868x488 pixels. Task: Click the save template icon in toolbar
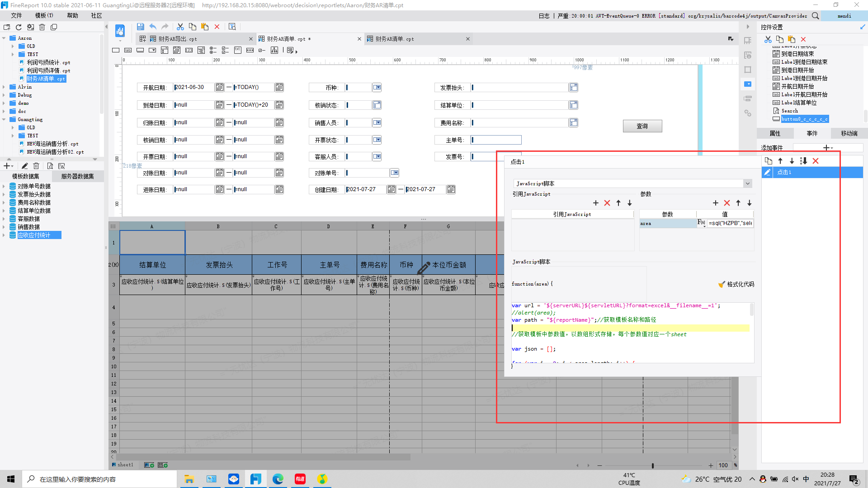tap(140, 27)
